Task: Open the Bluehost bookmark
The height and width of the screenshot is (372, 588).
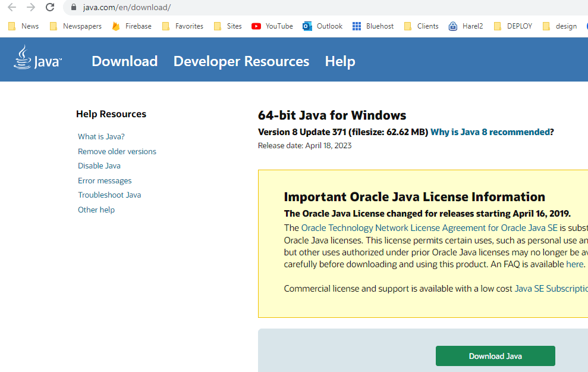Action: click(373, 26)
